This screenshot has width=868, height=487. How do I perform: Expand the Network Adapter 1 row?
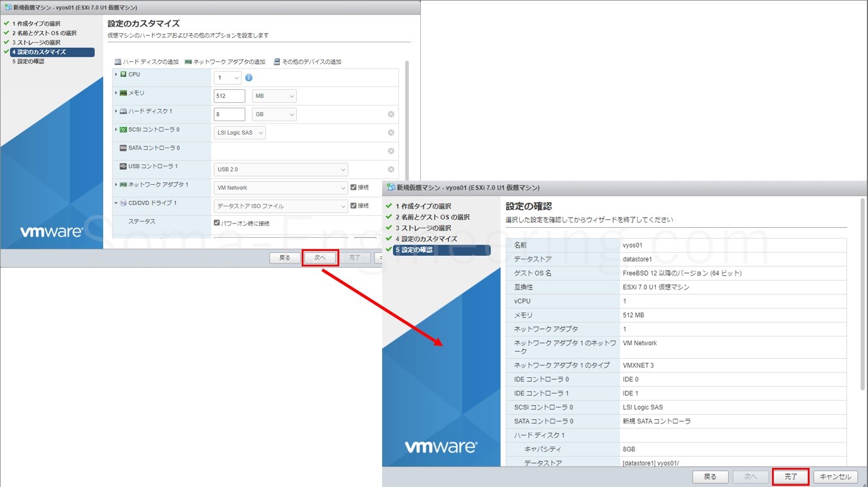coord(116,185)
